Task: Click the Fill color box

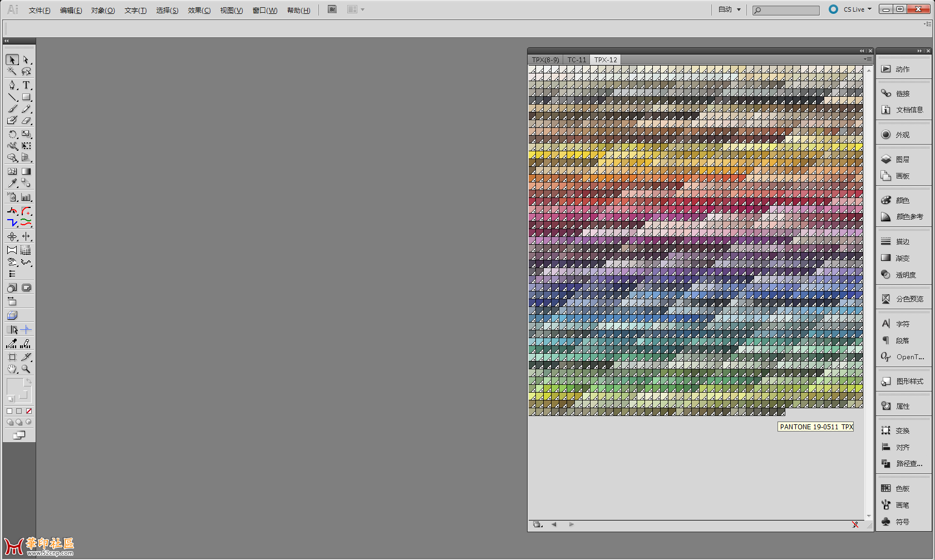Action: point(15,386)
